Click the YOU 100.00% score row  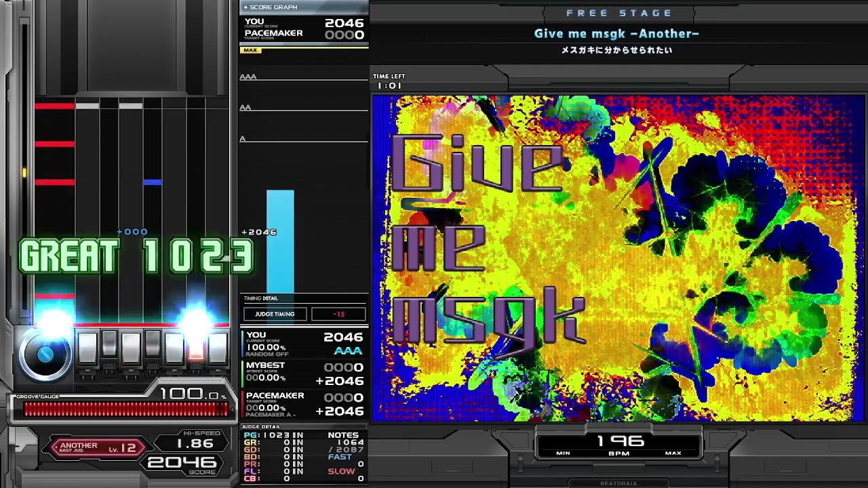(304, 343)
